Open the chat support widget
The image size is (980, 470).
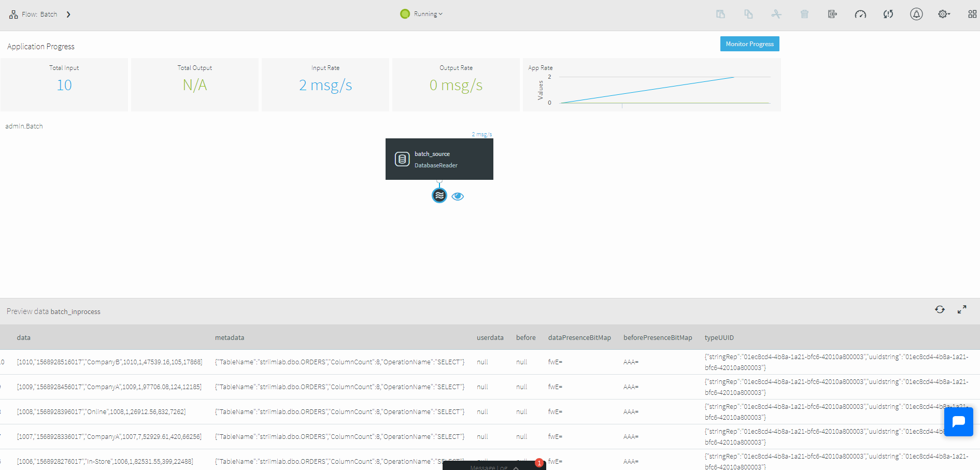click(958, 422)
